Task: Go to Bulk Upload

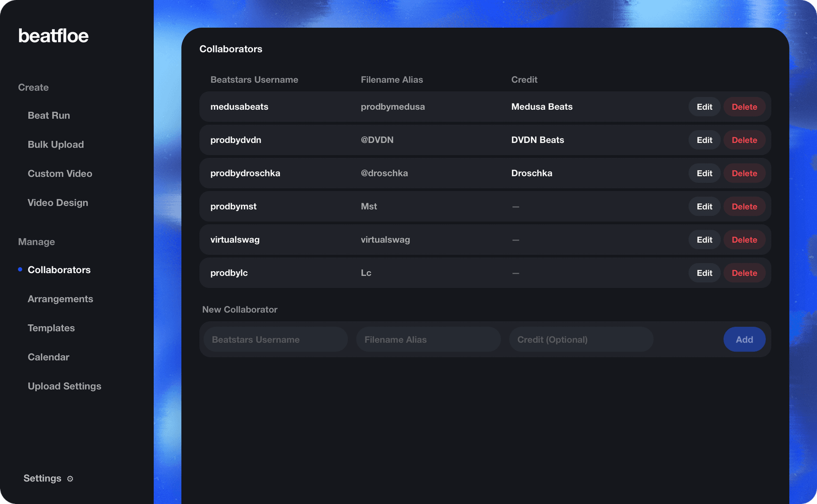Action: click(x=56, y=145)
